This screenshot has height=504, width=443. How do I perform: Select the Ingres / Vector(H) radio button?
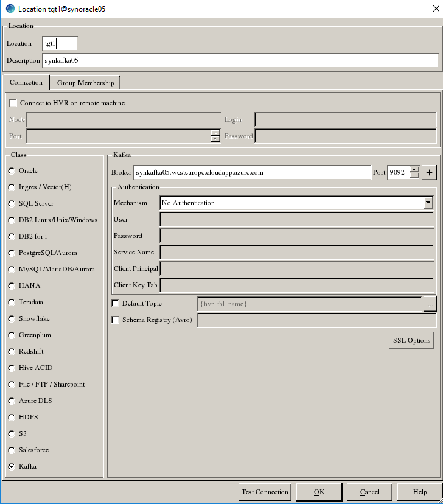(12, 187)
